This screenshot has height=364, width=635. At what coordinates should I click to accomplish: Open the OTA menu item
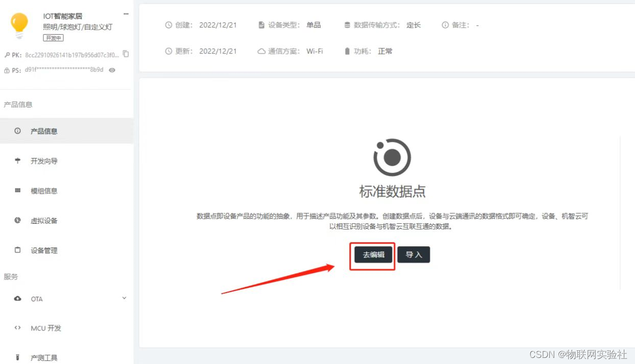pyautogui.click(x=66, y=299)
